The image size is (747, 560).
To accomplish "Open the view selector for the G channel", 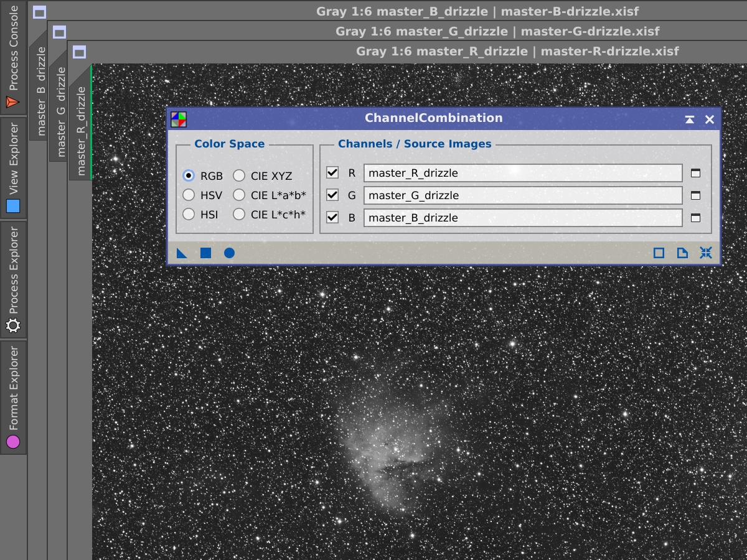I will pos(696,195).
